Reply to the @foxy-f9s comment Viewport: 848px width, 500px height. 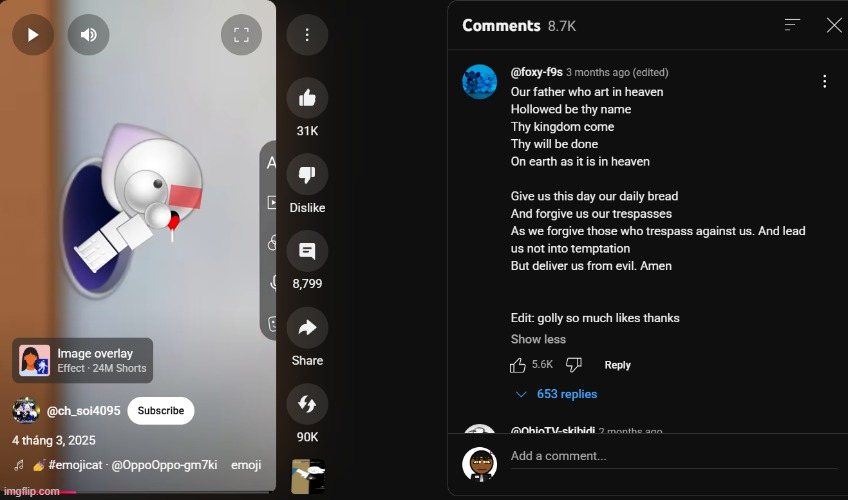tap(618, 365)
